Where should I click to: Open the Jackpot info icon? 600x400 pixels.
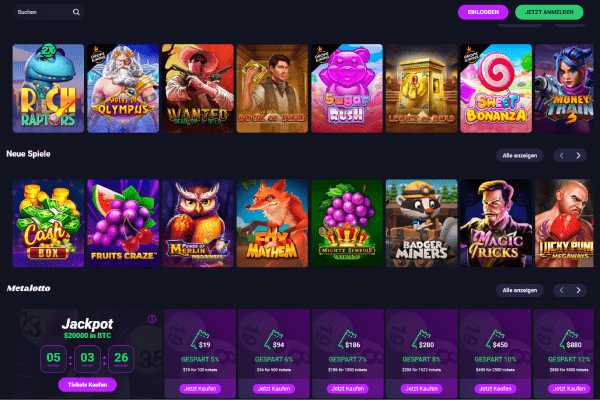point(152,319)
